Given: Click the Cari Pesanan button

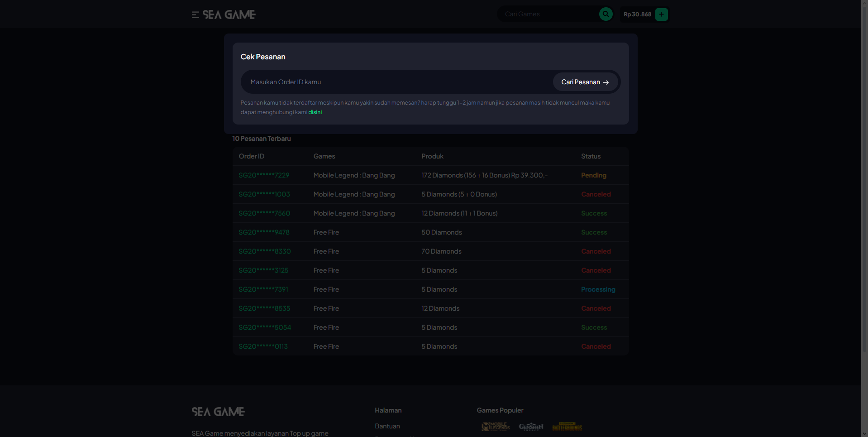Looking at the screenshot, I should 585,82.
